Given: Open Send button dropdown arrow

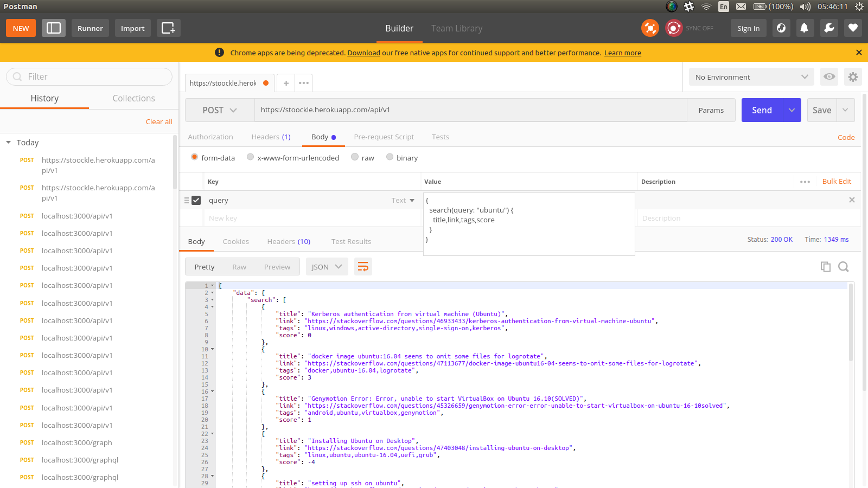Looking at the screenshot, I should (x=792, y=110).
